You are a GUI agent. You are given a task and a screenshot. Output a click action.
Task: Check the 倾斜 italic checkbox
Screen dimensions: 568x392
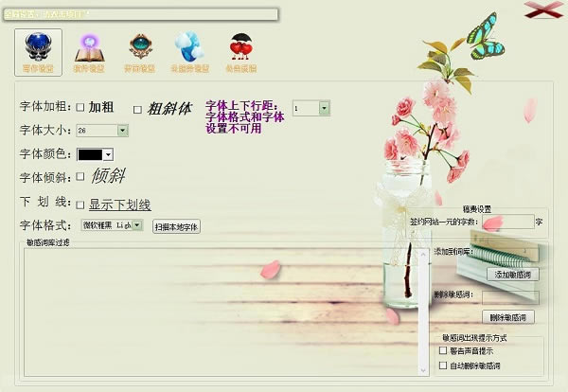80,176
